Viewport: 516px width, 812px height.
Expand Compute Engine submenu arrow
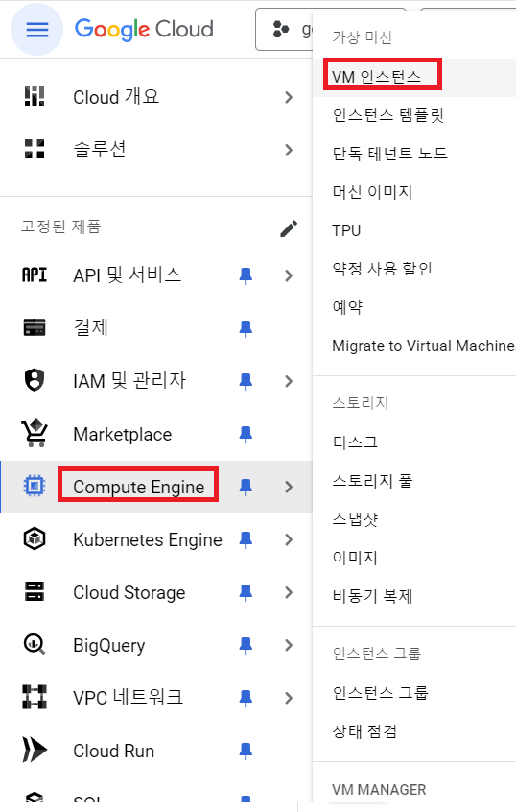[289, 487]
